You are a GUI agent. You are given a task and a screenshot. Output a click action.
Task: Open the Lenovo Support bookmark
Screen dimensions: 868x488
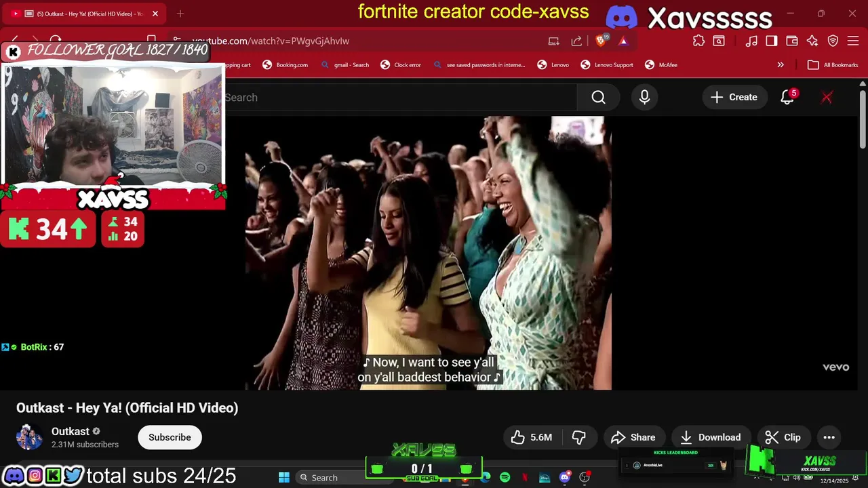coord(607,65)
